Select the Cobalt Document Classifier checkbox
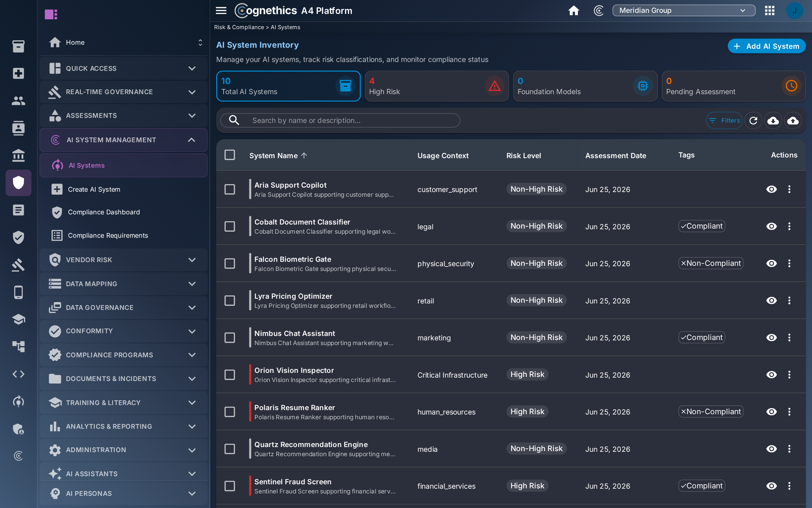Viewport: 812px width, 508px height. [x=230, y=226]
